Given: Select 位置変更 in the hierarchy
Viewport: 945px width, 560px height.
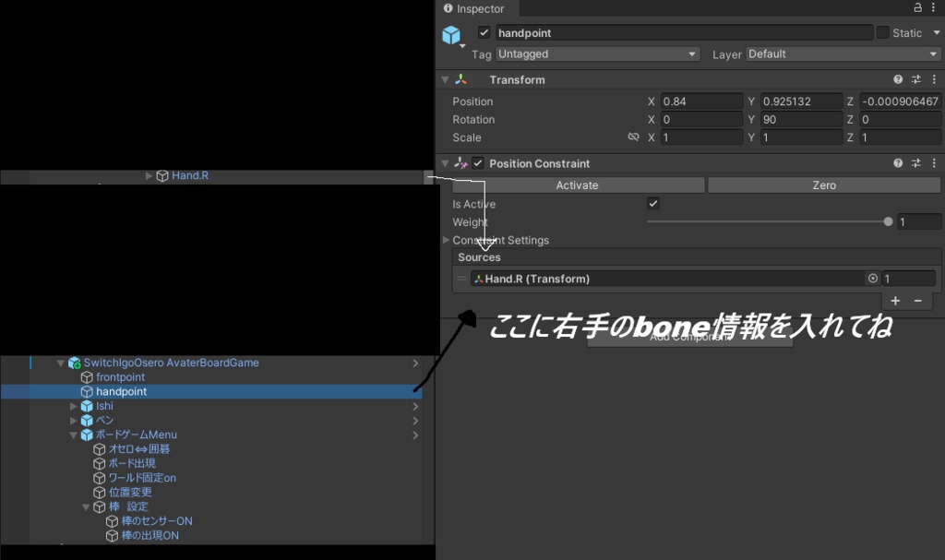Looking at the screenshot, I should [130, 493].
